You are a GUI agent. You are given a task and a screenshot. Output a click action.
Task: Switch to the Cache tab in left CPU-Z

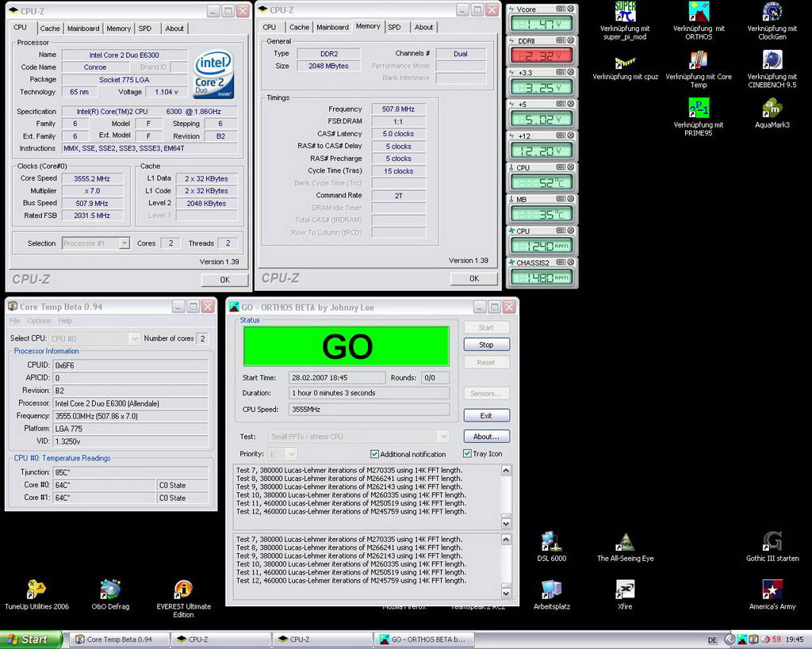click(50, 29)
